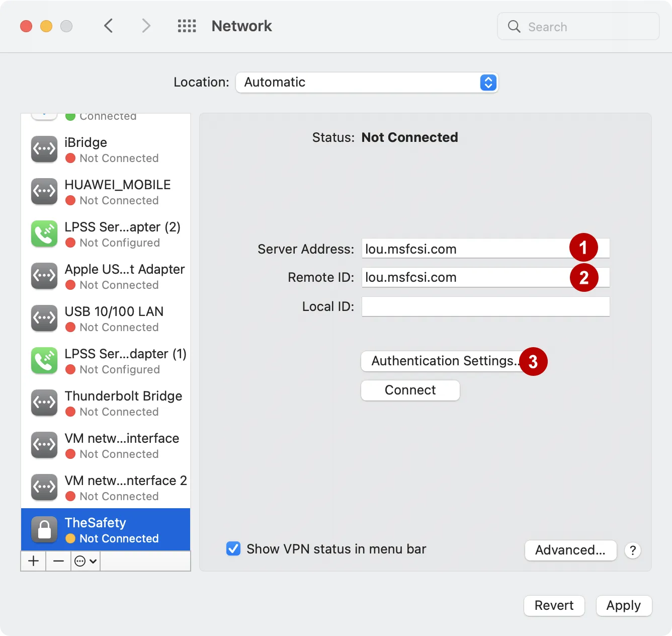Select the USB 10/100 LAN adapter icon
The width and height of the screenshot is (672, 636).
pos(44,318)
